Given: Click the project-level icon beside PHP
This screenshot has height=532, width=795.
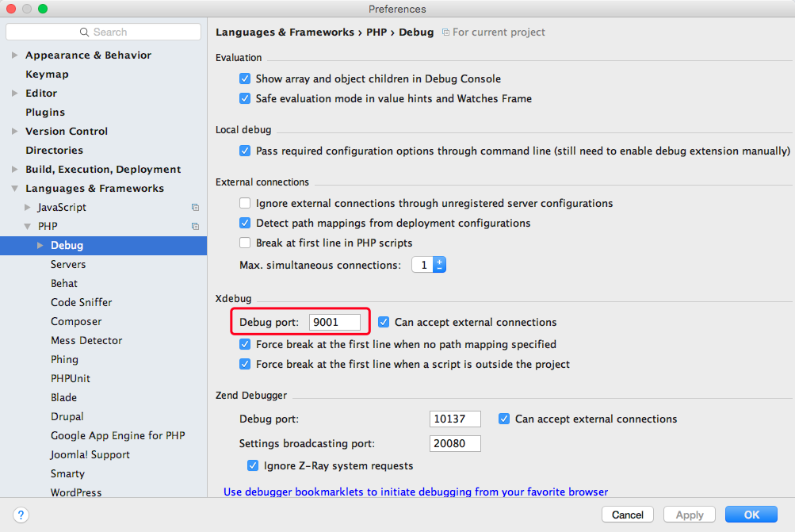Looking at the screenshot, I should click(195, 226).
